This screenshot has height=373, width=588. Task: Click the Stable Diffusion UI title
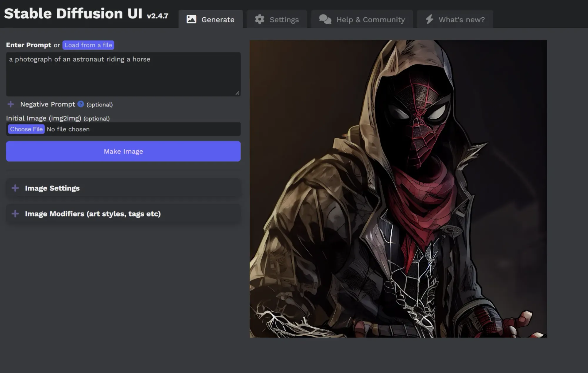click(73, 14)
